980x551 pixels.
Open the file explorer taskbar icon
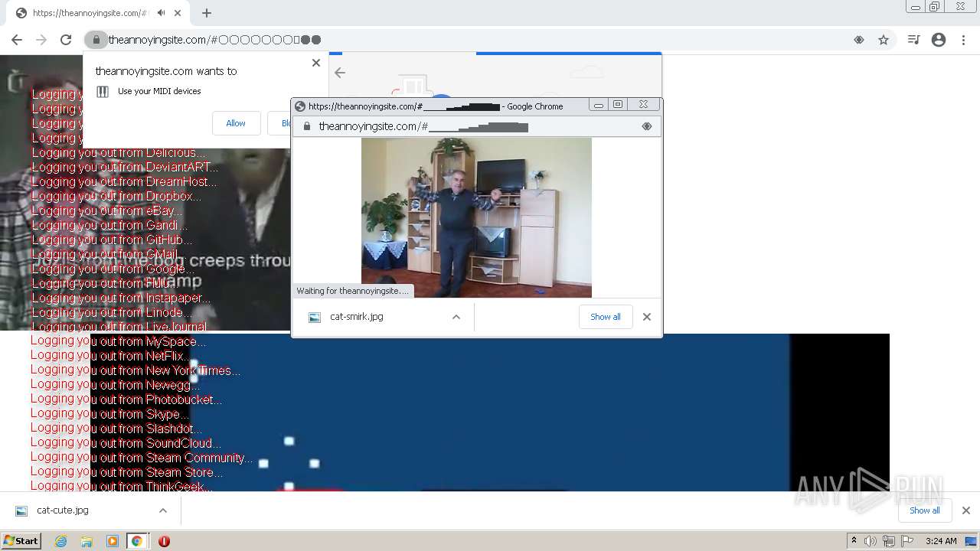pyautogui.click(x=87, y=541)
